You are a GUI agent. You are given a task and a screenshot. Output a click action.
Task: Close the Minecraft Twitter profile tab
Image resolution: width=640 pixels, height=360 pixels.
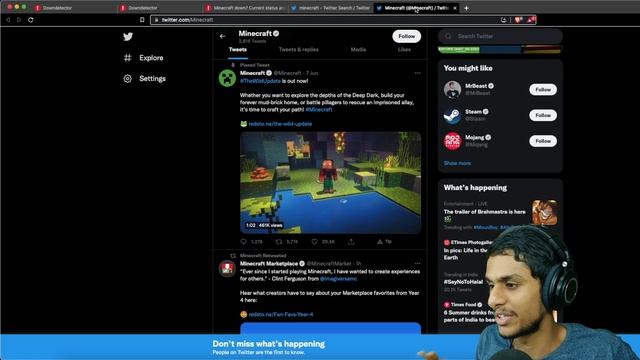pyautogui.click(x=455, y=8)
